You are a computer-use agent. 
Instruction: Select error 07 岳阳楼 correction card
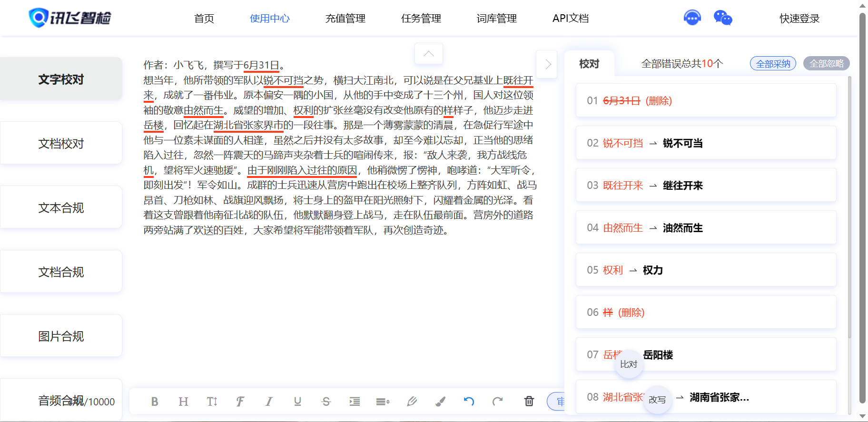pyautogui.click(x=706, y=354)
